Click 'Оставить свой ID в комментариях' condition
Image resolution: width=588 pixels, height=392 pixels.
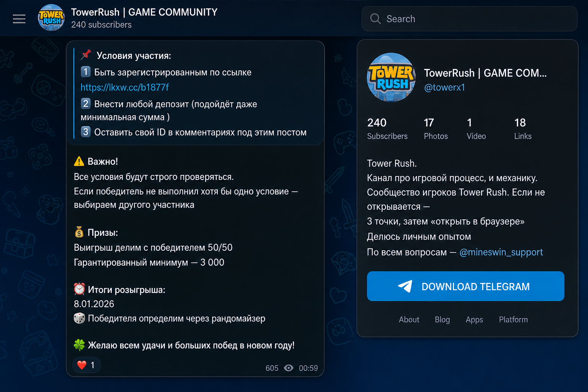coord(200,132)
